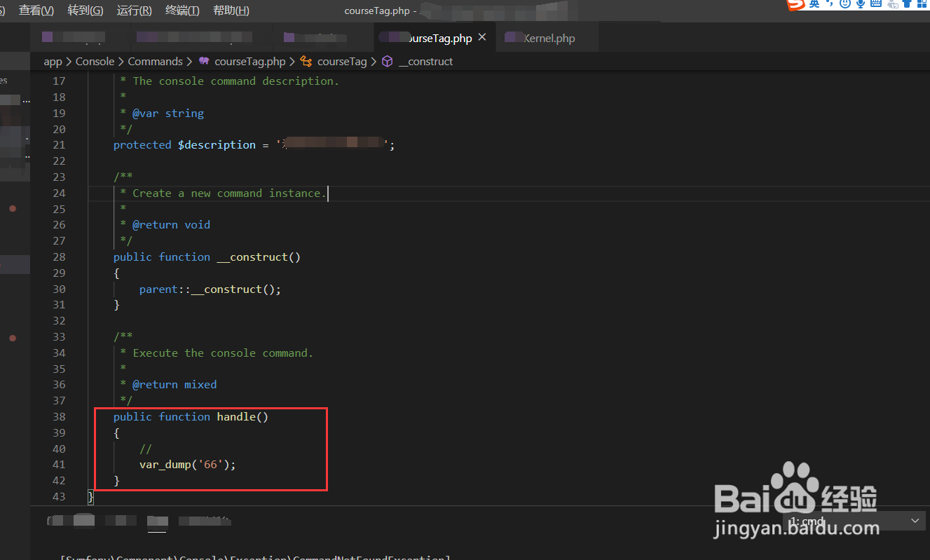Click 'The console command description.' comment
Screen dimensions: 930x560
pos(235,81)
